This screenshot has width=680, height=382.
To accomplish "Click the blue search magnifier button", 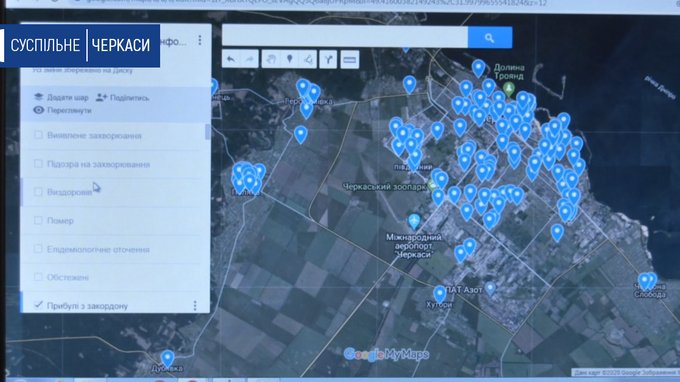I will [x=490, y=38].
